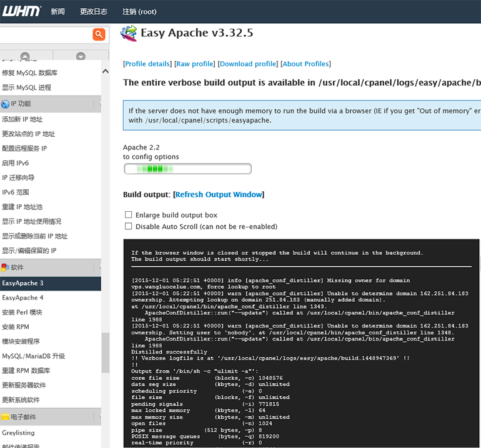This screenshot has height=448, width=481.
Task: Click the orange search magnifier button
Action: pos(99,34)
